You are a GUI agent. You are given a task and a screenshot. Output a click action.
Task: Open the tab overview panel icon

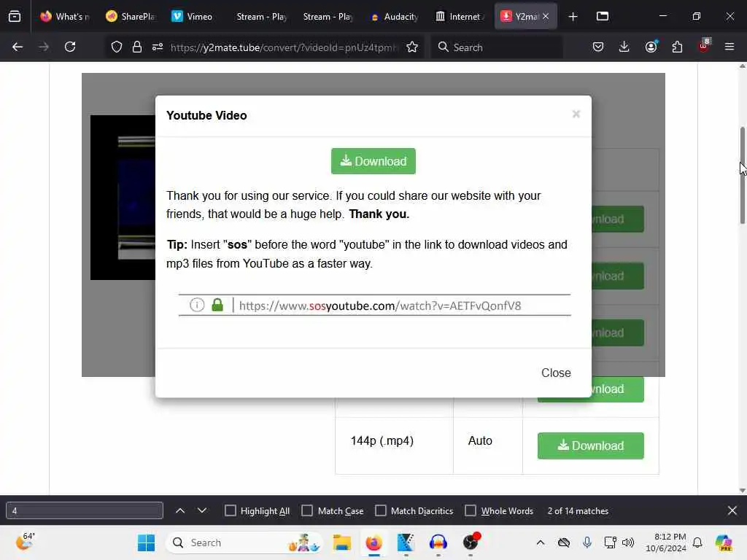tap(603, 17)
